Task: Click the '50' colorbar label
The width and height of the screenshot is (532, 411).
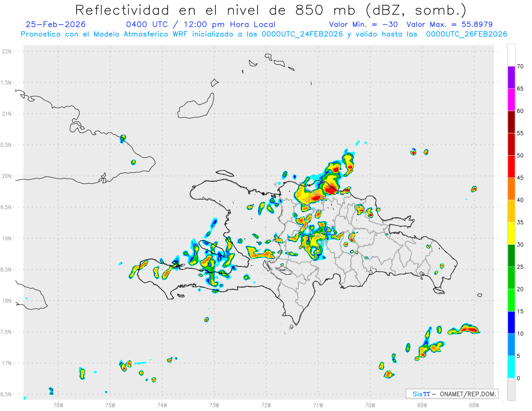Action: (520, 156)
